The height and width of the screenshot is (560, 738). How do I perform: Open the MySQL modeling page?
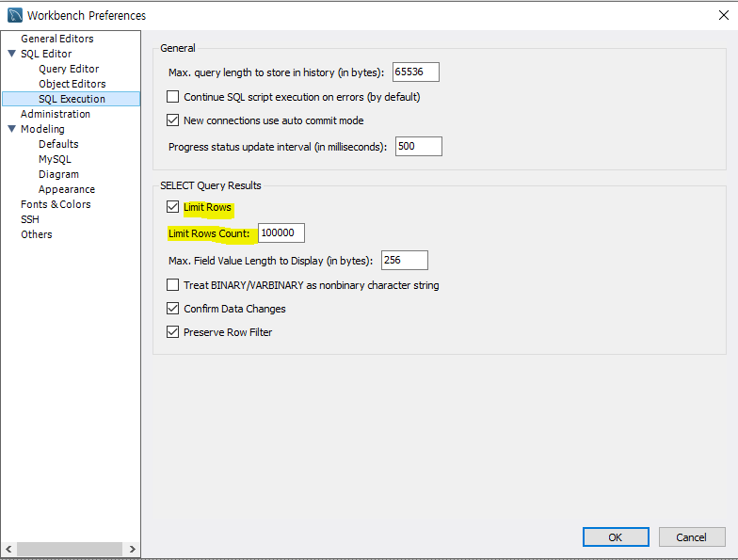(x=55, y=159)
